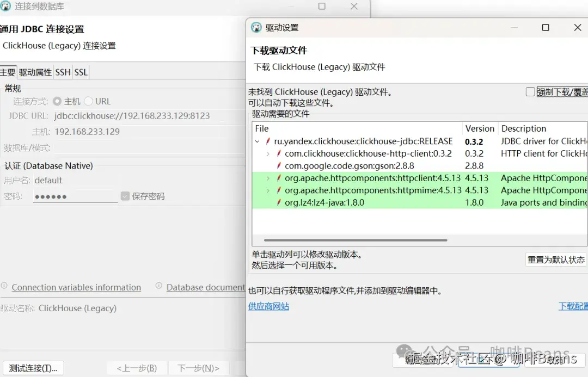This screenshot has height=377, width=588.
Task: Open the SSH tab
Action: pyautogui.click(x=63, y=72)
